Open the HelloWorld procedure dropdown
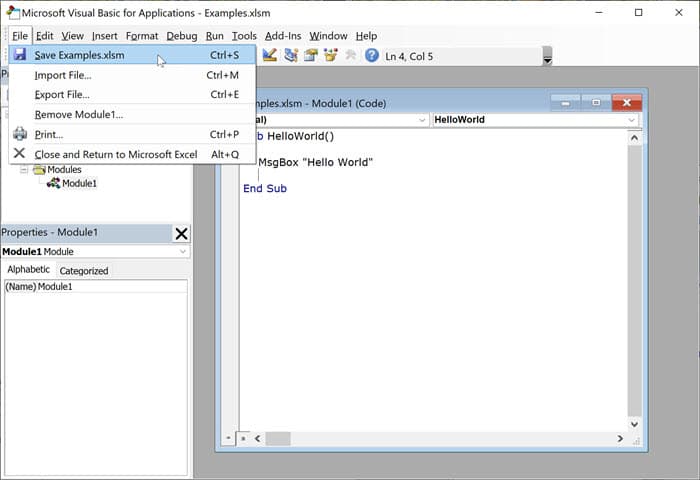The width and height of the screenshot is (700, 480). point(631,120)
